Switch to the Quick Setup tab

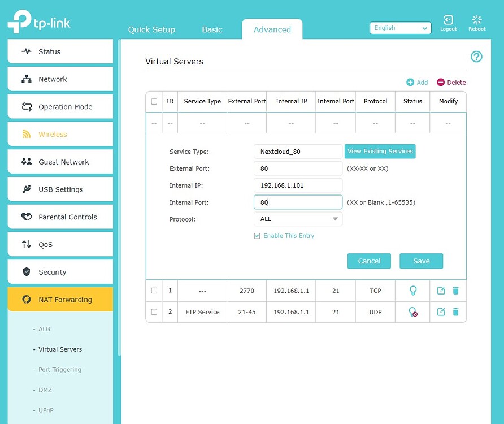pos(152,29)
